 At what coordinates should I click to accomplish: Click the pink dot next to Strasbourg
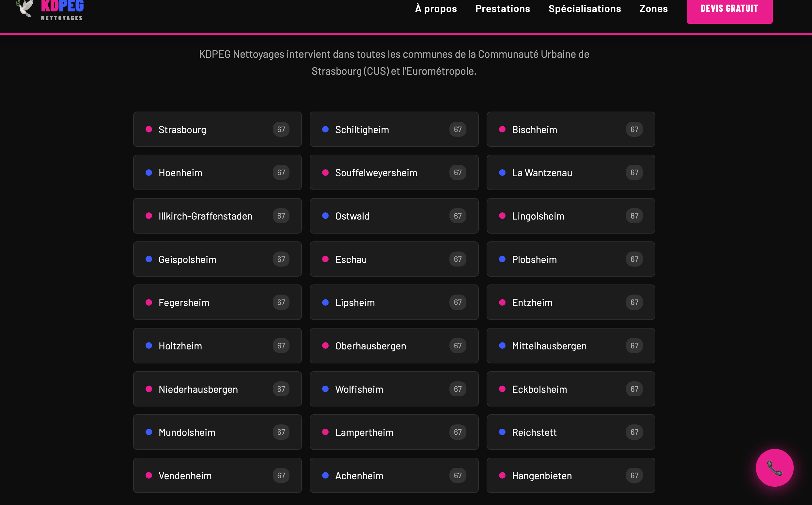[x=149, y=129]
